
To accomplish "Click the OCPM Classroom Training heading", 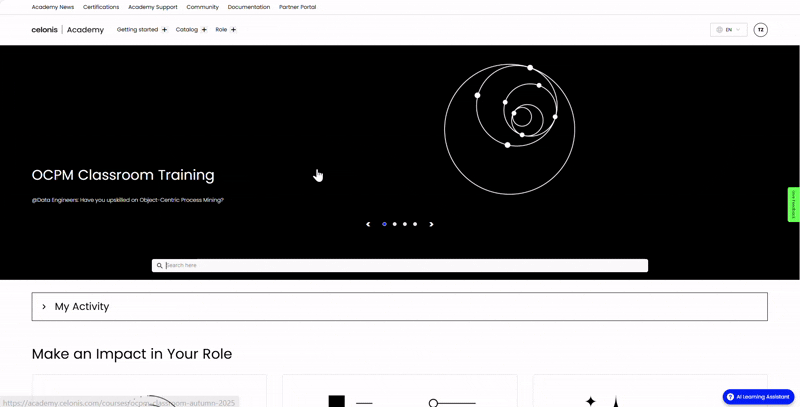I will pos(123,175).
